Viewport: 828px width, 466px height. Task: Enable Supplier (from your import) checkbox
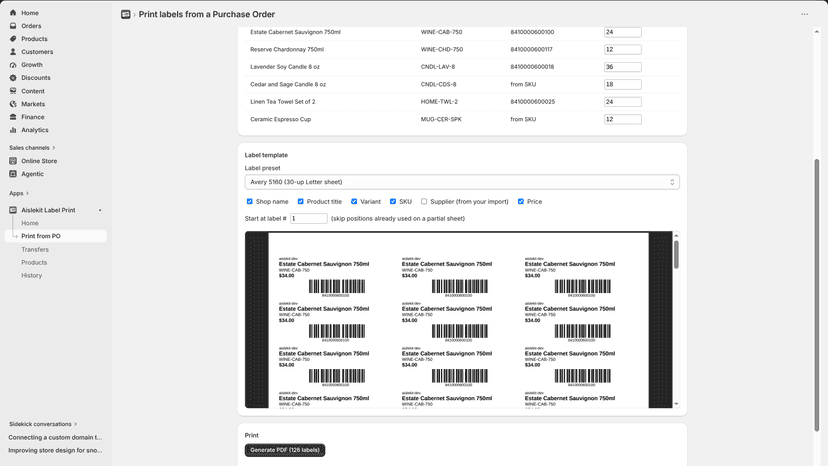[424, 201]
